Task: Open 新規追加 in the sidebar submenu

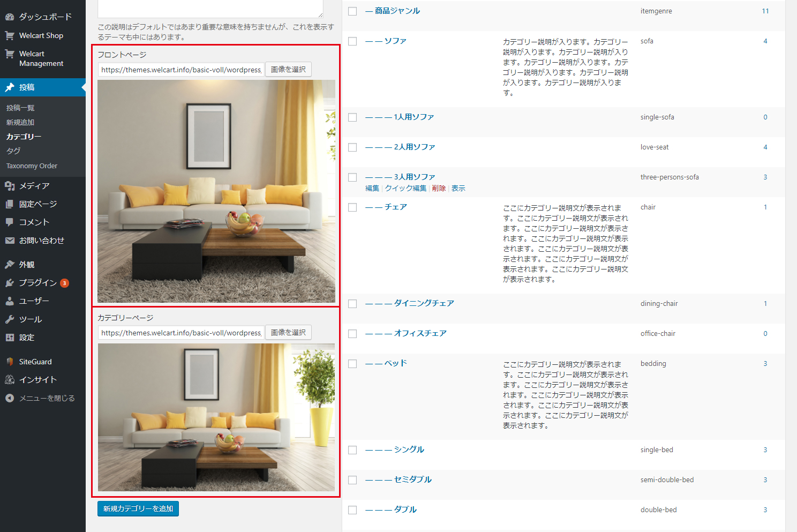Action: 20,122
